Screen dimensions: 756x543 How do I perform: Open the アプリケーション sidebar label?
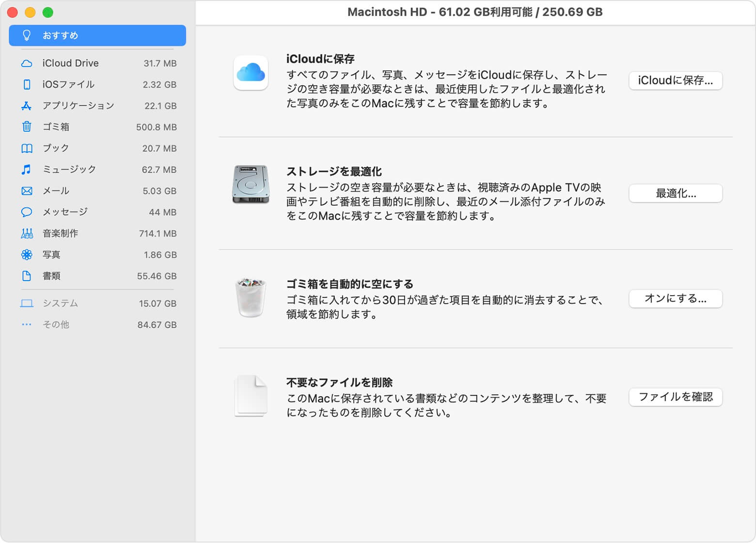(79, 106)
